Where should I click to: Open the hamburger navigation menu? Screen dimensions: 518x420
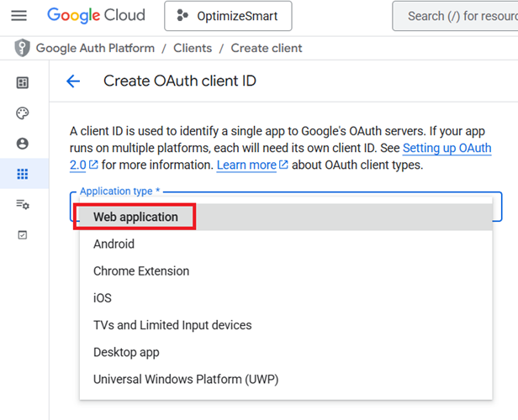tap(18, 16)
